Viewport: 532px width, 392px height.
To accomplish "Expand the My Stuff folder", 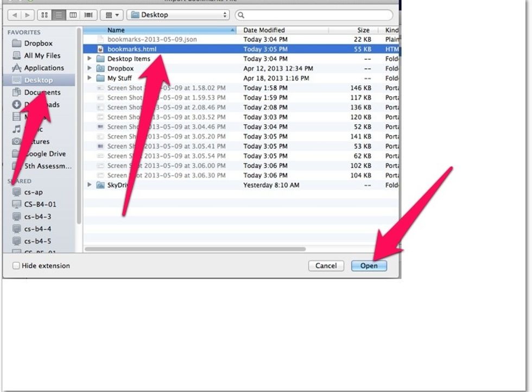I will pos(90,78).
